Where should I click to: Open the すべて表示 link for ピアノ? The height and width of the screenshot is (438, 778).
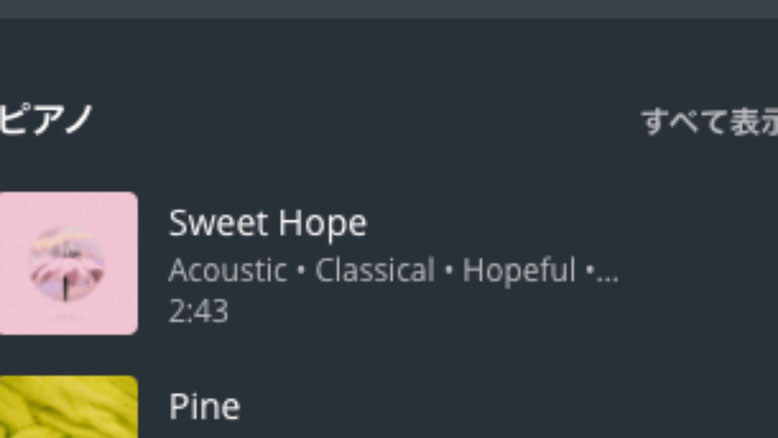pos(710,122)
